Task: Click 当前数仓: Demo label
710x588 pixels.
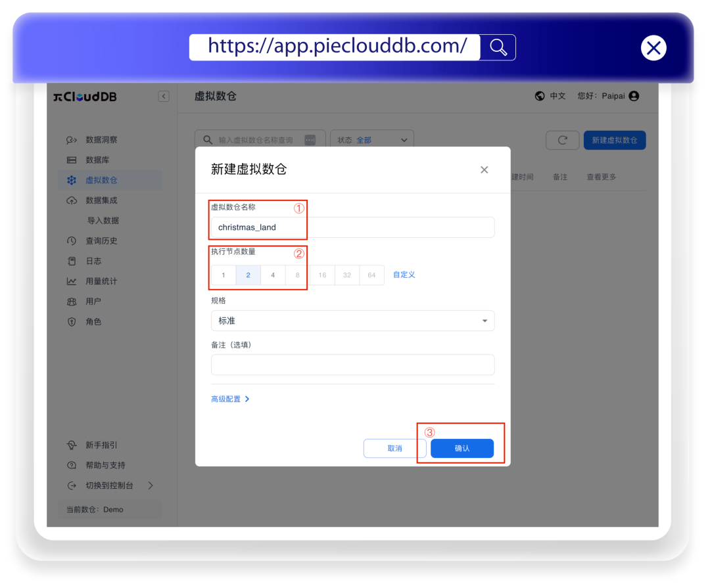Action: coord(95,510)
